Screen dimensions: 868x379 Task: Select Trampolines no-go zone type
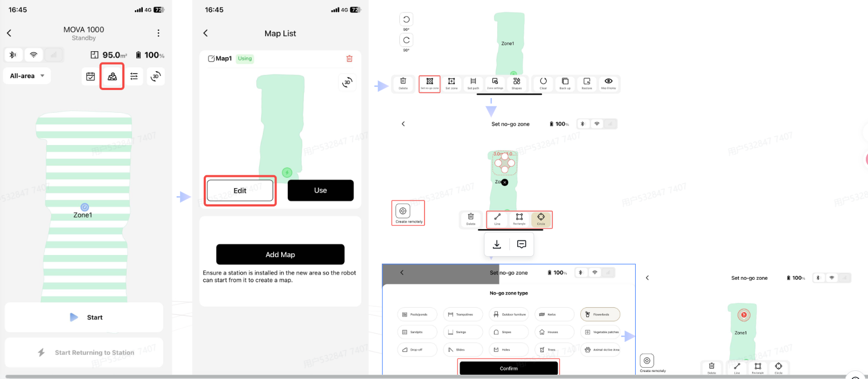(463, 314)
